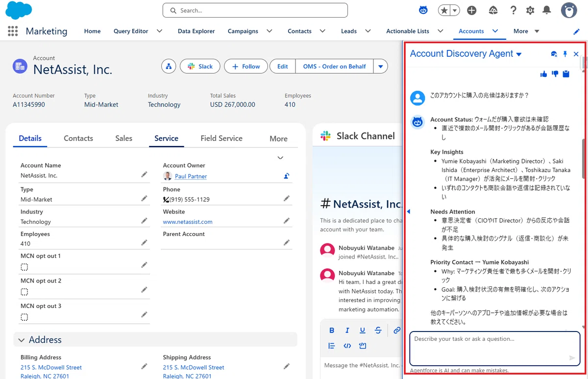This screenshot has height=379, width=588.
Task: Click the Slack button on account header
Action: pos(199,66)
